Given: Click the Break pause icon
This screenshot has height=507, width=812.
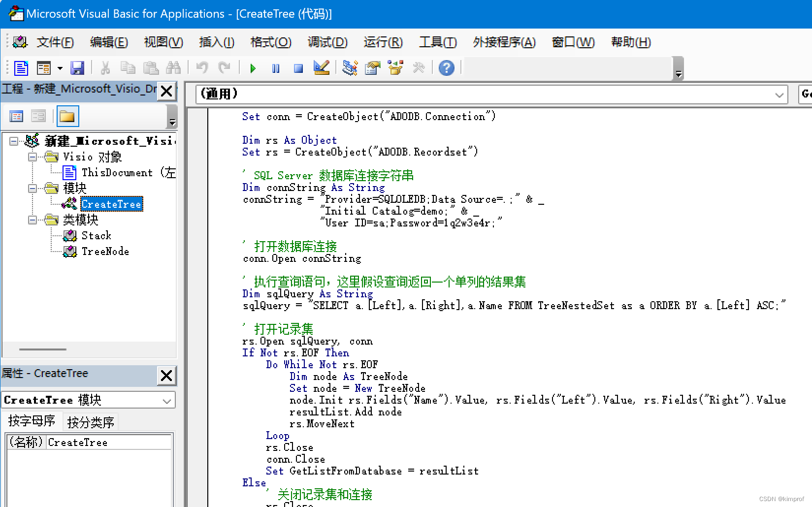Looking at the screenshot, I should coord(276,68).
